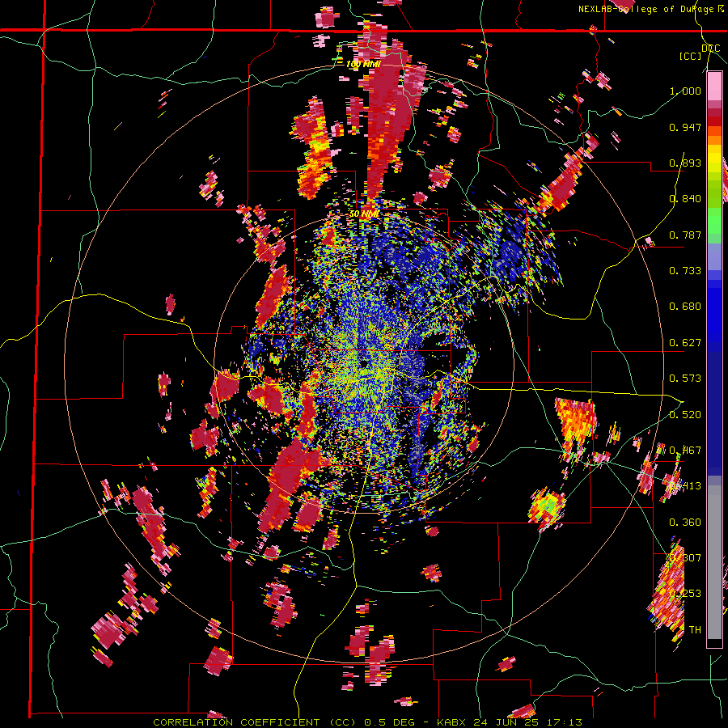
Task: Click the 0.520 color scale value
Action: [x=685, y=414]
